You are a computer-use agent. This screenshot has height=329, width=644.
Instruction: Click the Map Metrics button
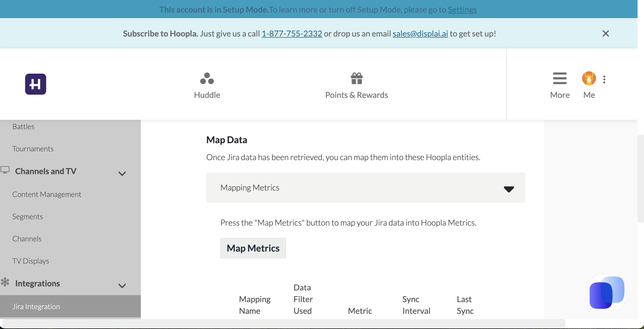coord(253,248)
